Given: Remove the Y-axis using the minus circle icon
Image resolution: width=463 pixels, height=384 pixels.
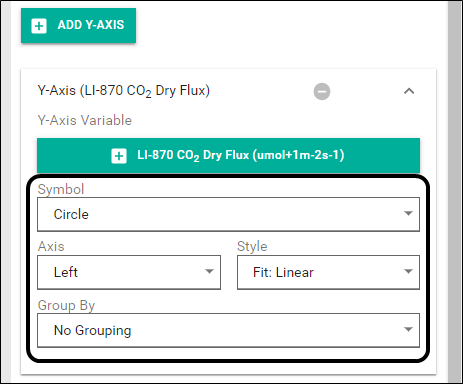Looking at the screenshot, I should [x=322, y=91].
